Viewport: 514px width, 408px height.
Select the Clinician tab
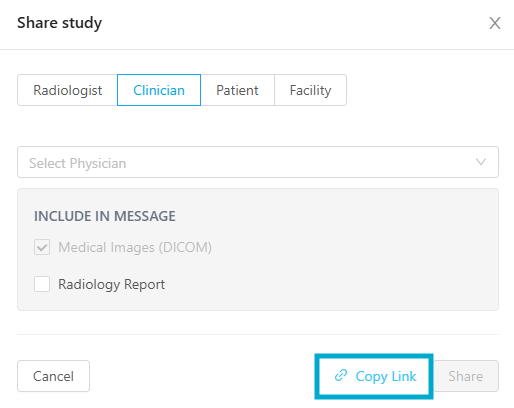tap(159, 90)
